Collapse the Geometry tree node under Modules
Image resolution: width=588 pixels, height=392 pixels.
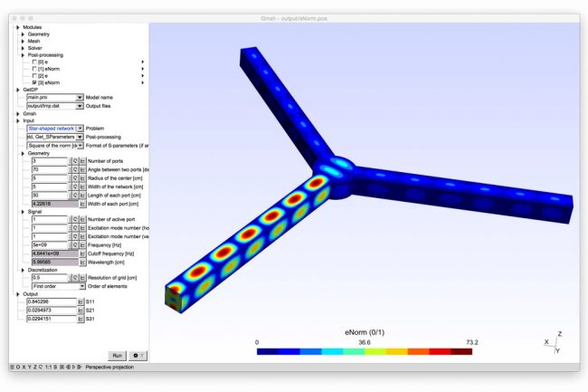click(23, 34)
